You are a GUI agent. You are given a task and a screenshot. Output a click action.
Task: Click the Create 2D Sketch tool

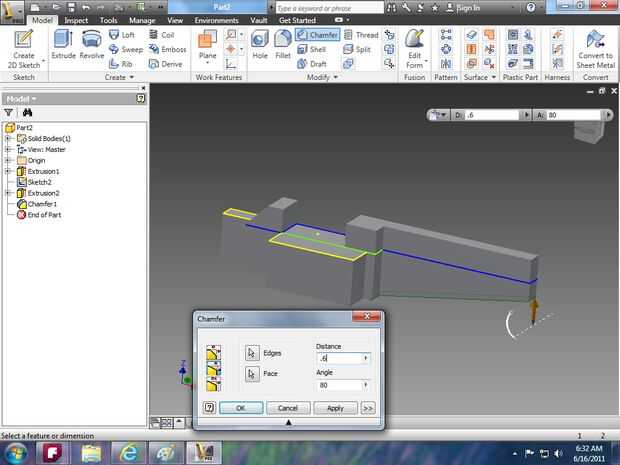point(24,48)
